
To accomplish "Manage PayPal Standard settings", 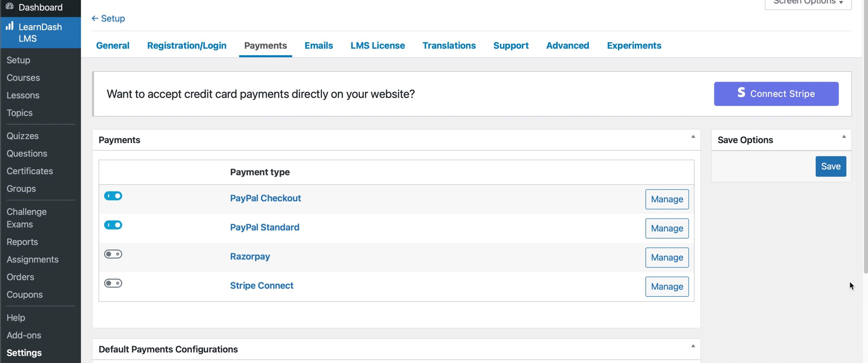I will [667, 228].
